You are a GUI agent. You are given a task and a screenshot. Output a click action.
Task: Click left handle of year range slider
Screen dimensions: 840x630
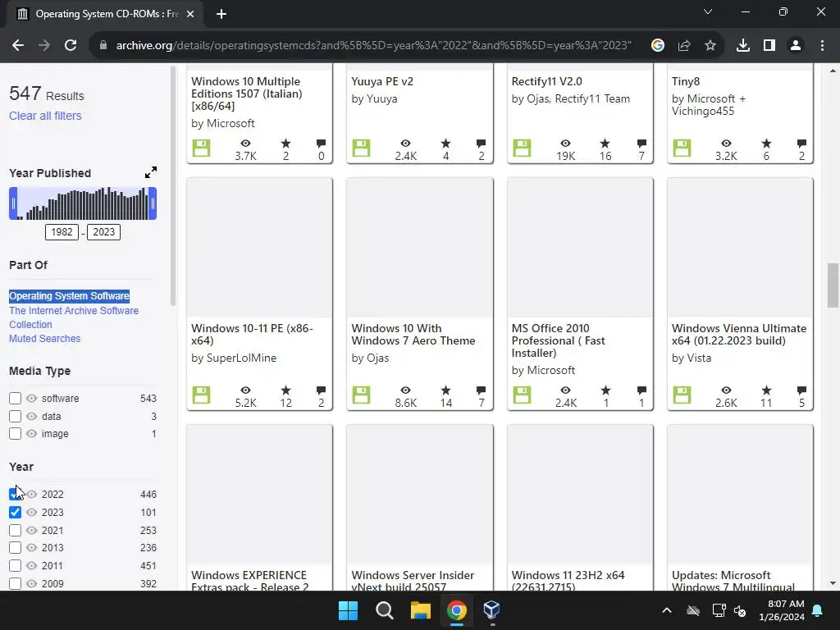(13, 203)
